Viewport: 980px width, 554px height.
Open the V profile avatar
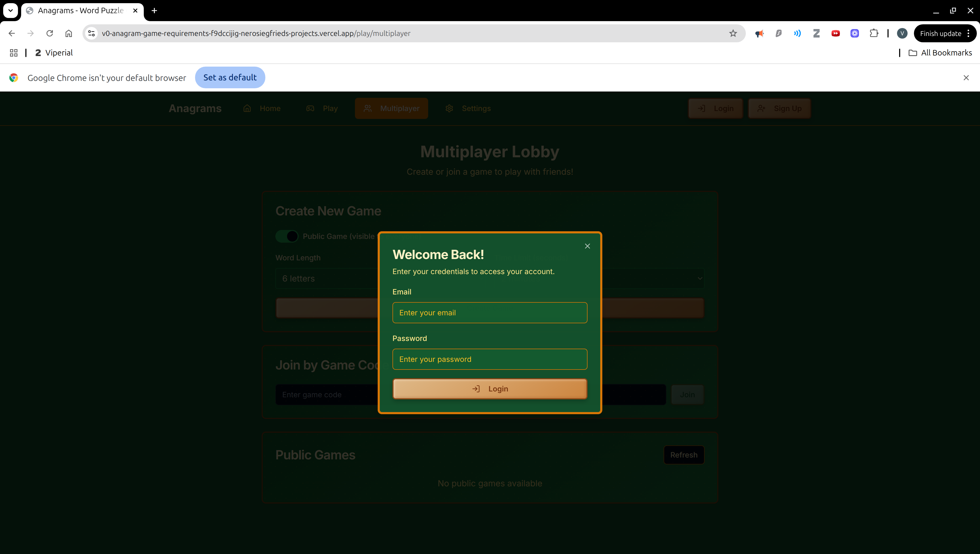(902, 34)
